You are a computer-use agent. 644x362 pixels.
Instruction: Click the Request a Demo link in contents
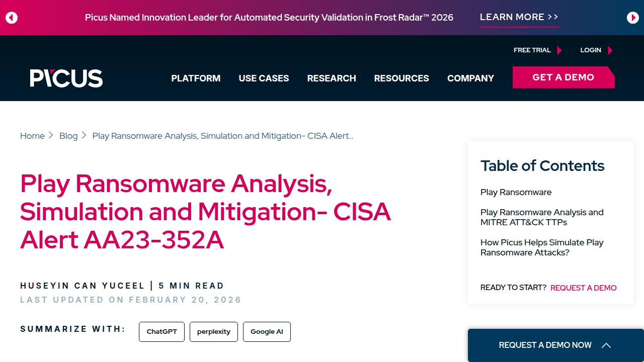583,288
